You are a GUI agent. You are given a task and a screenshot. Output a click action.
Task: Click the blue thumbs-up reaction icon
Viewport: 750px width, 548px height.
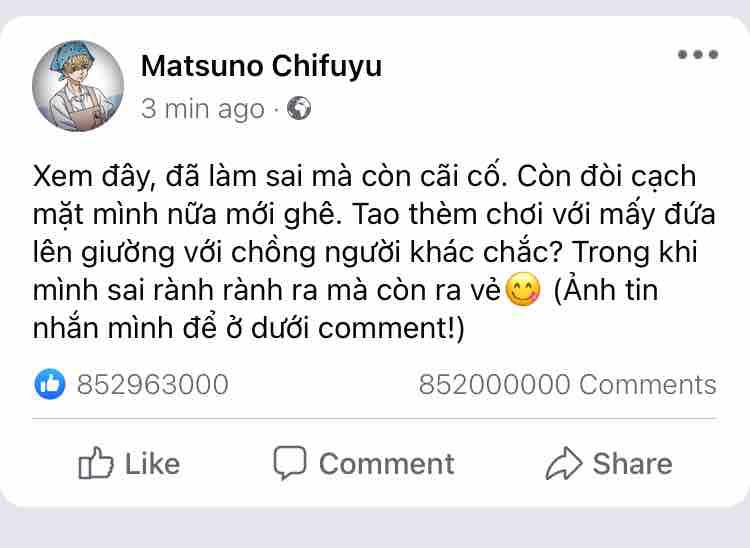pos(50,384)
